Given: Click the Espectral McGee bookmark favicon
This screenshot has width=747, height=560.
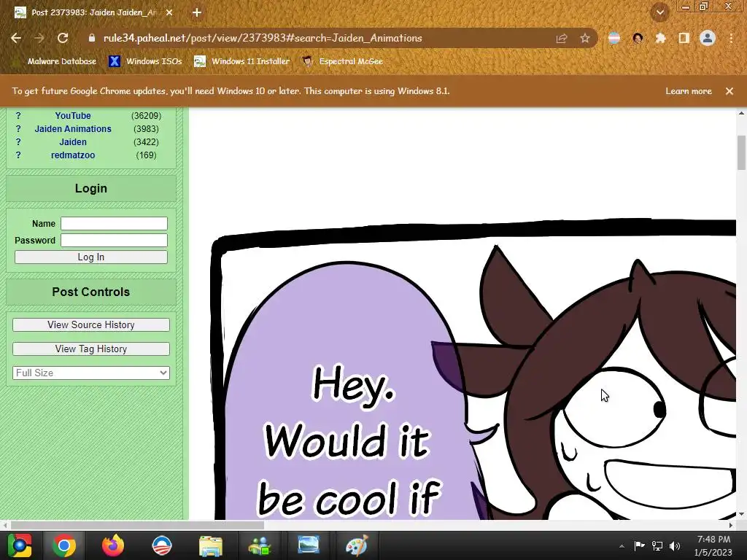Looking at the screenshot, I should pyautogui.click(x=308, y=61).
